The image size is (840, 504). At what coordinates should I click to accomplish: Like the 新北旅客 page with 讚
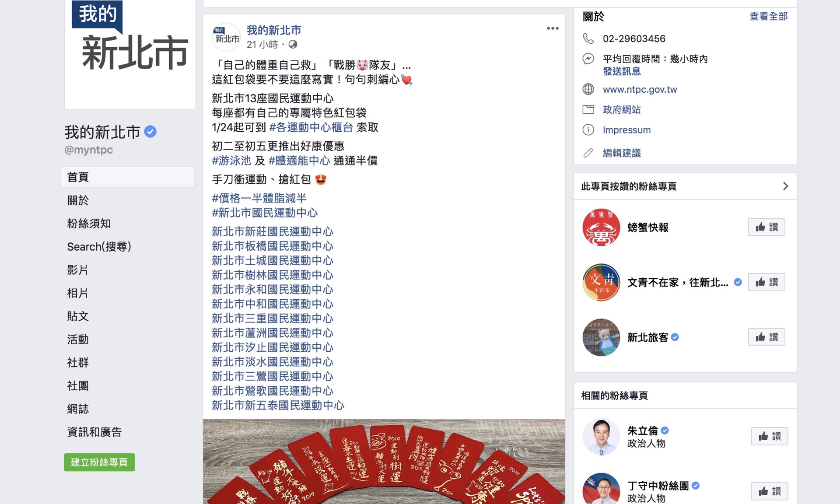point(766,337)
